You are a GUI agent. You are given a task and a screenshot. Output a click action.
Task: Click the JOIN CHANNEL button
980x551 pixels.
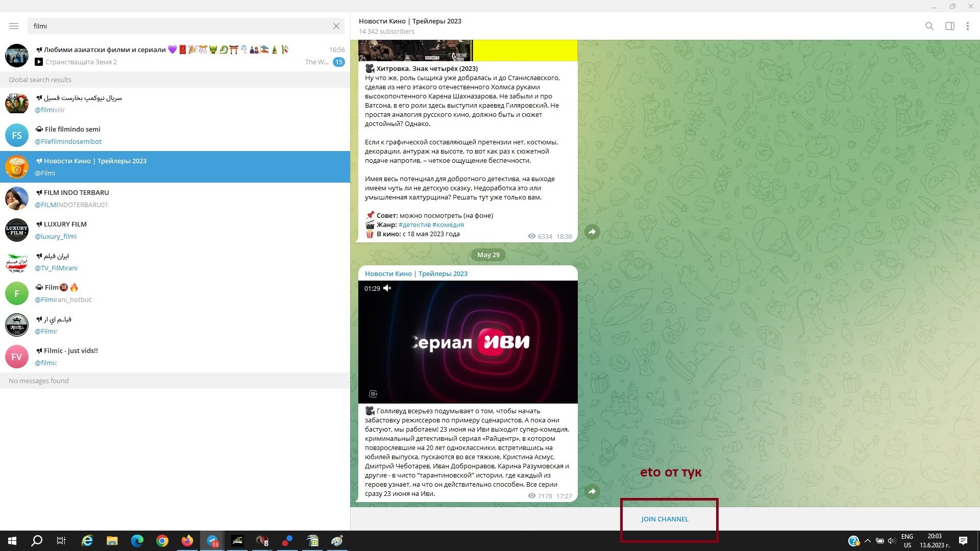click(x=665, y=519)
